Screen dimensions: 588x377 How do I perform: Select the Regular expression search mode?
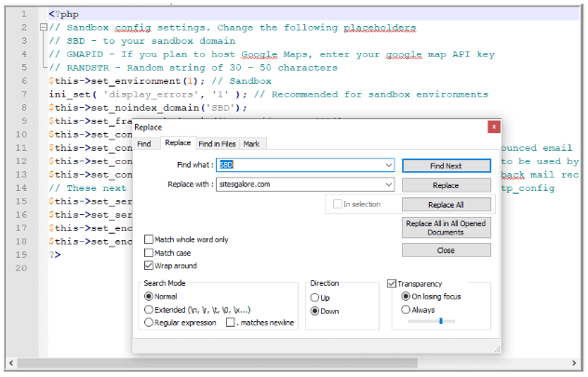[149, 322]
